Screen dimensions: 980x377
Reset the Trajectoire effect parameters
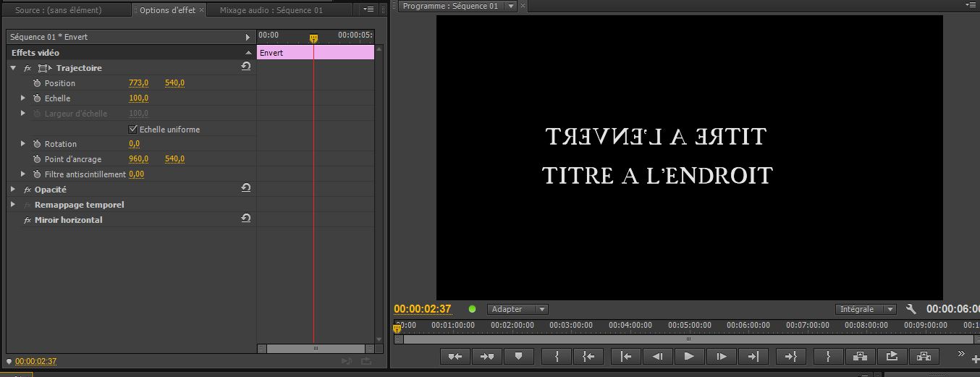(246, 67)
